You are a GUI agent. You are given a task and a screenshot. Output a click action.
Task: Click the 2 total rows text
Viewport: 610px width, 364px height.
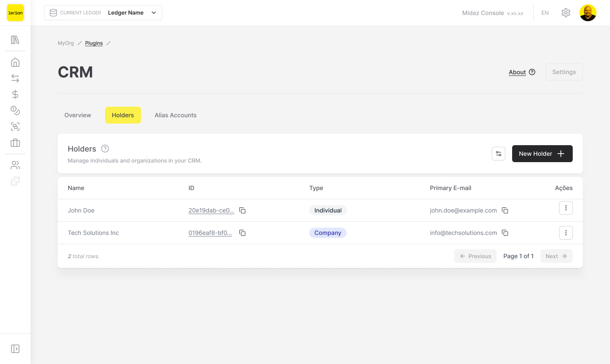84,256
